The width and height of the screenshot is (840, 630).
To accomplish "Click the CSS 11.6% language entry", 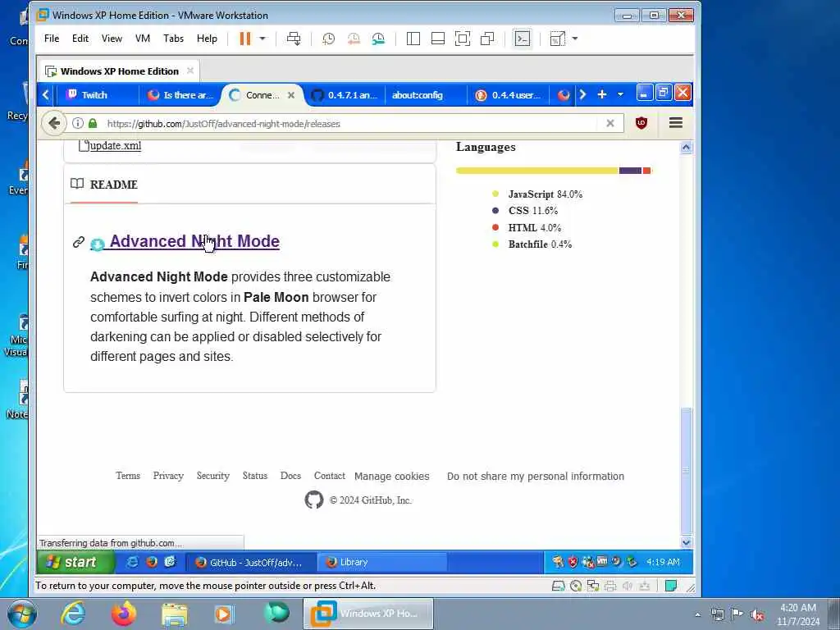I will [x=533, y=211].
